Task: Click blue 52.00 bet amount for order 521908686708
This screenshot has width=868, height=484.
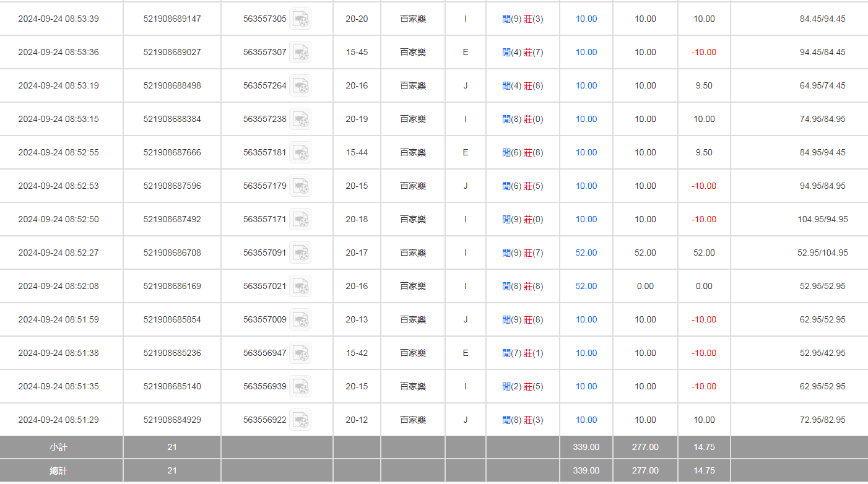Action: (586, 253)
